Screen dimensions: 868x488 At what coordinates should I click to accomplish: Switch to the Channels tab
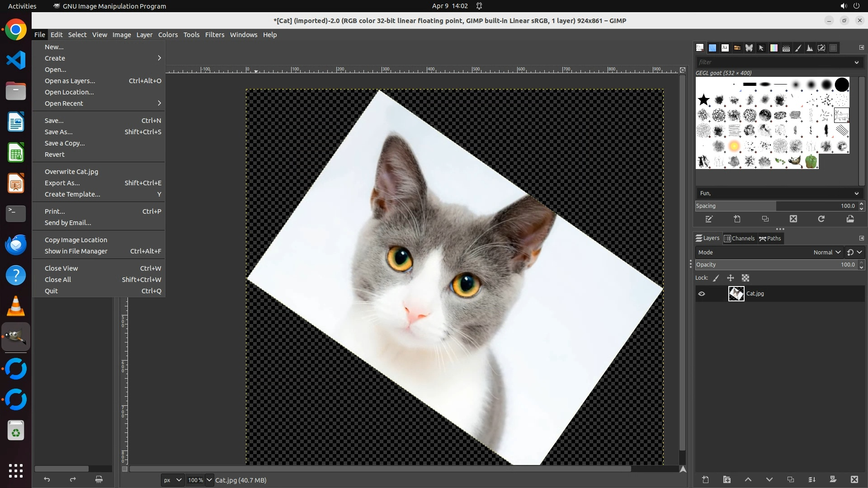coord(739,239)
